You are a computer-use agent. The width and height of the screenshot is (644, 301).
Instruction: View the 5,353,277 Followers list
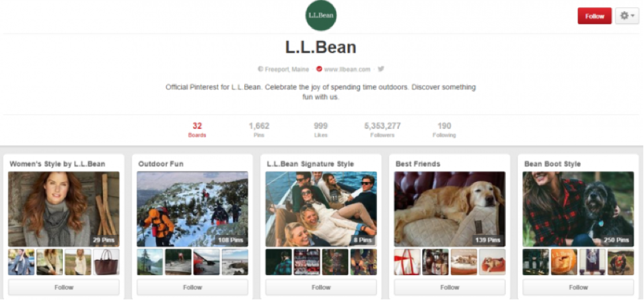[382, 130]
